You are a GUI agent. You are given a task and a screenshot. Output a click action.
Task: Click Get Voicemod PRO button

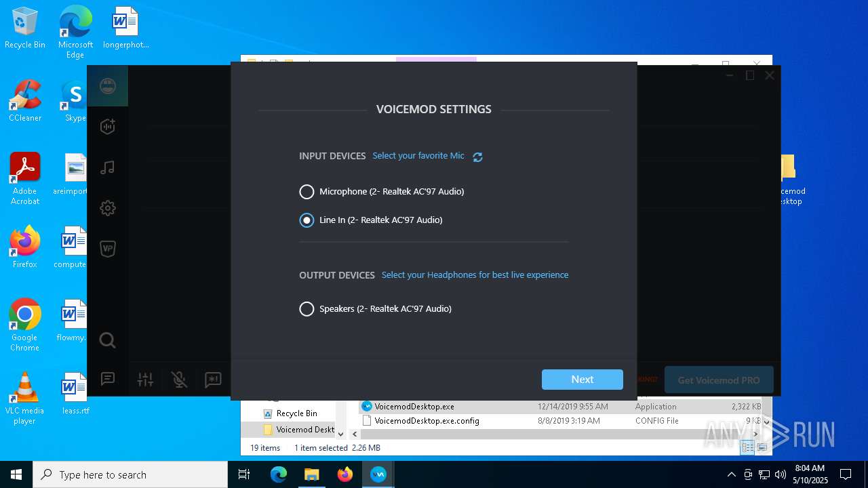click(x=719, y=380)
